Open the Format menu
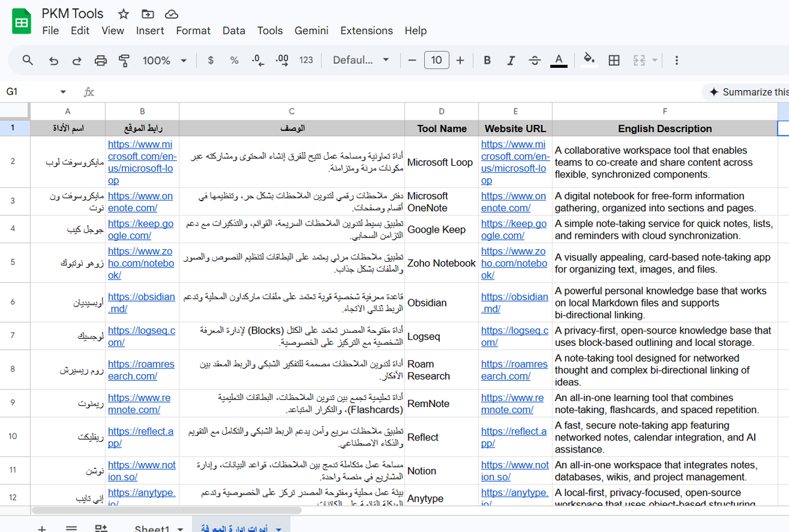Screen dimensions: 789x532 (x=193, y=30)
